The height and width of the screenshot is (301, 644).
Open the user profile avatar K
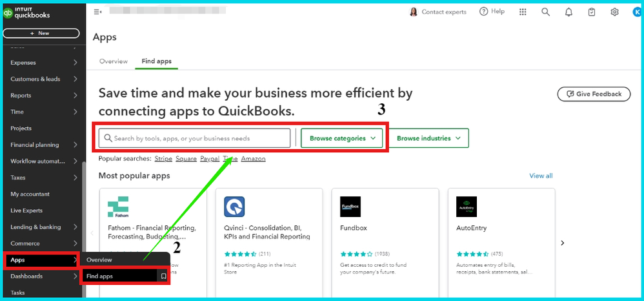pyautogui.click(x=638, y=12)
